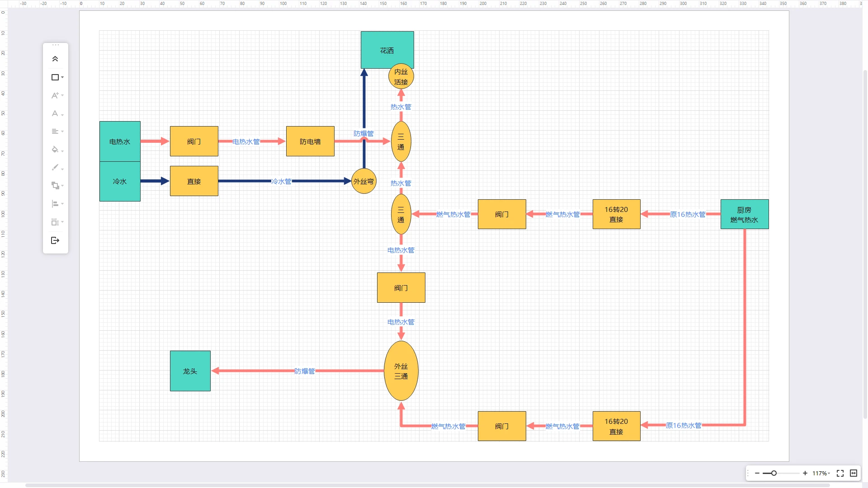Click the zoom slider handle

[774, 473]
